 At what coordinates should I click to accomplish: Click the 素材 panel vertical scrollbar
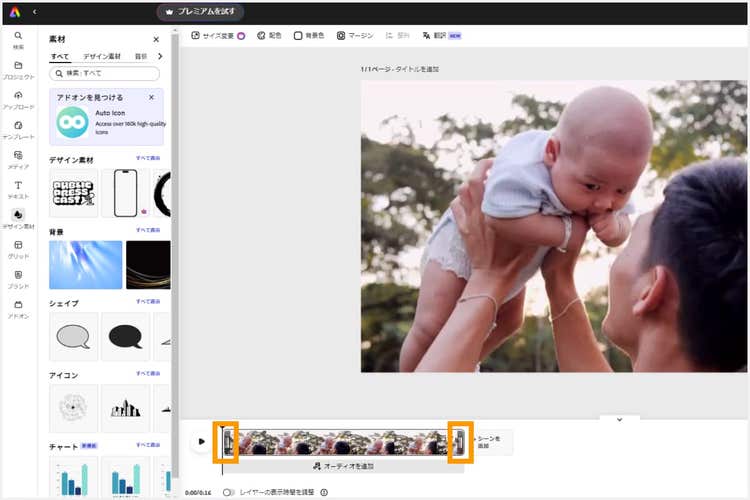tap(175, 254)
